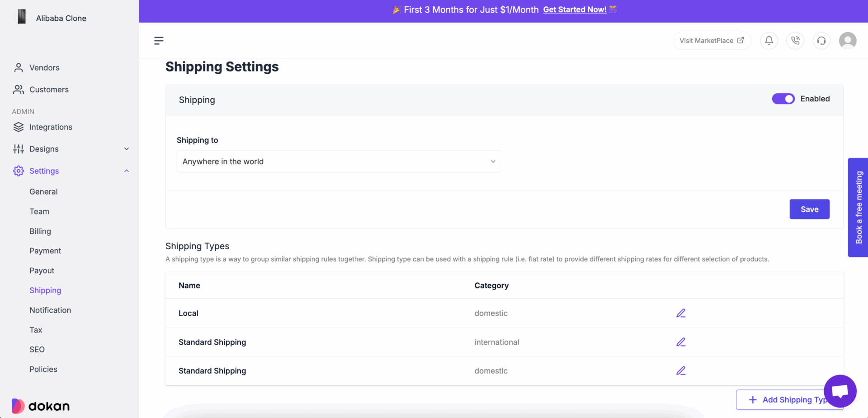This screenshot has width=868, height=418.
Task: Click the Shipping Types heading
Action: (197, 246)
